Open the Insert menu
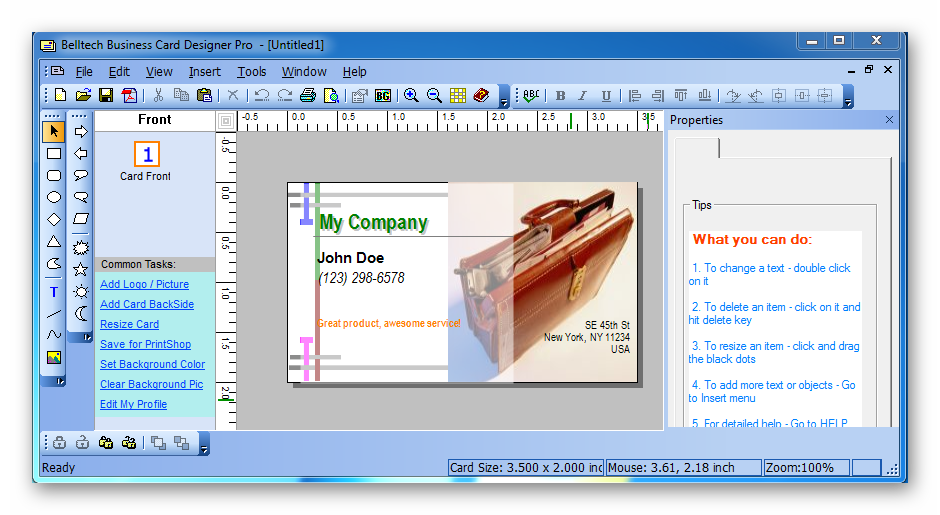 [204, 72]
